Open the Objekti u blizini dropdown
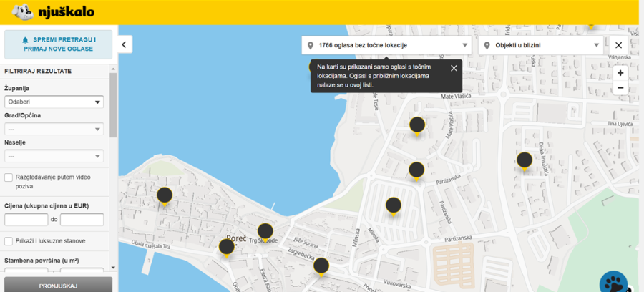This screenshot has width=644, height=292. coord(543,45)
